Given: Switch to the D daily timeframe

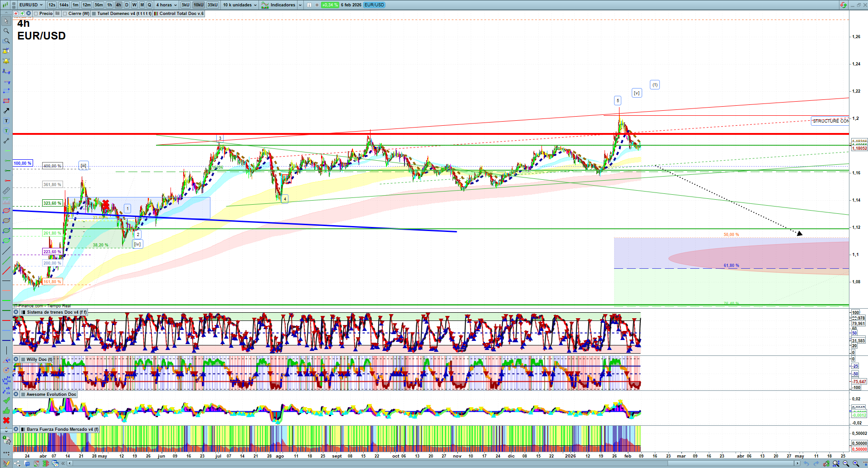Looking at the screenshot, I should point(127,5).
